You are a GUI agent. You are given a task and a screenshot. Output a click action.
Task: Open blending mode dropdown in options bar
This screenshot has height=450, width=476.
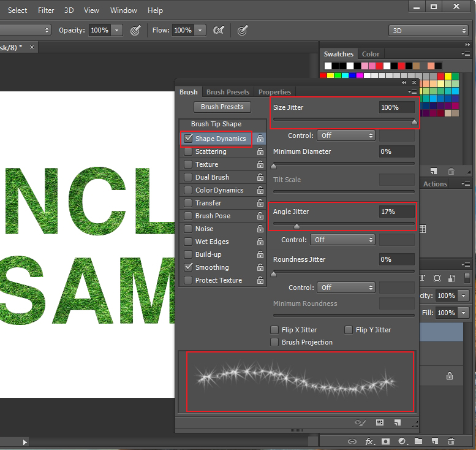(x=25, y=30)
